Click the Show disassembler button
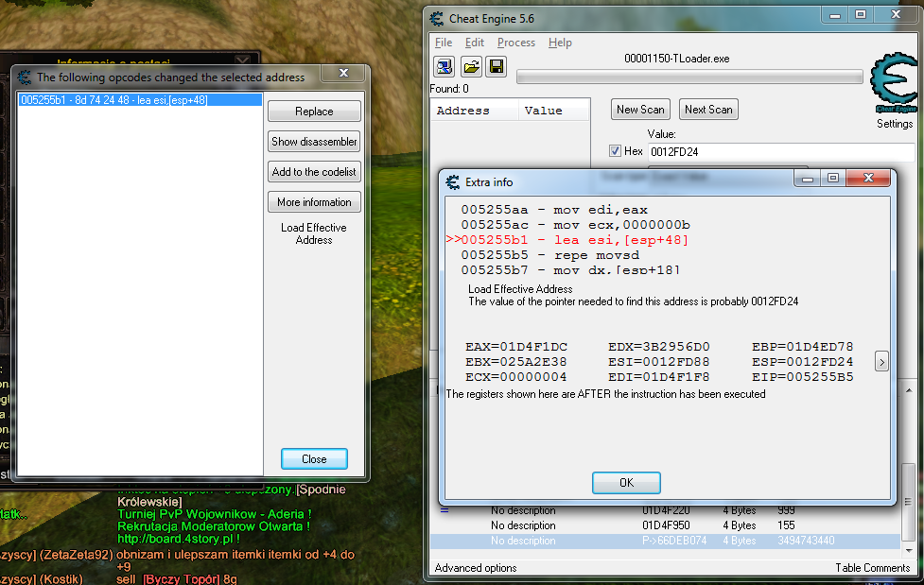The height and width of the screenshot is (585, 924). pyautogui.click(x=314, y=142)
